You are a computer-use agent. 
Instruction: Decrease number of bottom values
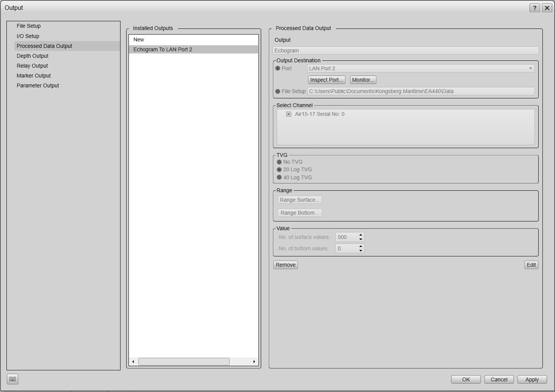pyautogui.click(x=361, y=251)
